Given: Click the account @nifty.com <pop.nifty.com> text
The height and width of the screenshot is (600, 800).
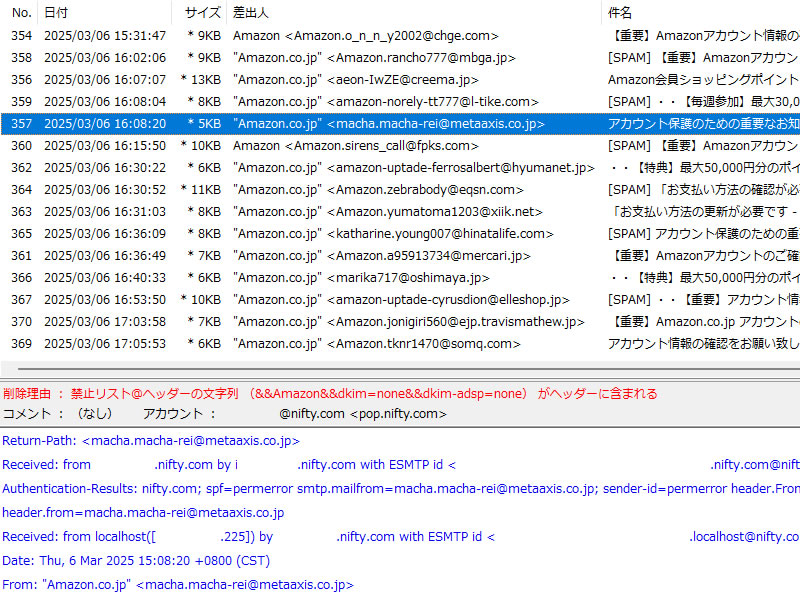Looking at the screenshot, I should coord(363,413).
